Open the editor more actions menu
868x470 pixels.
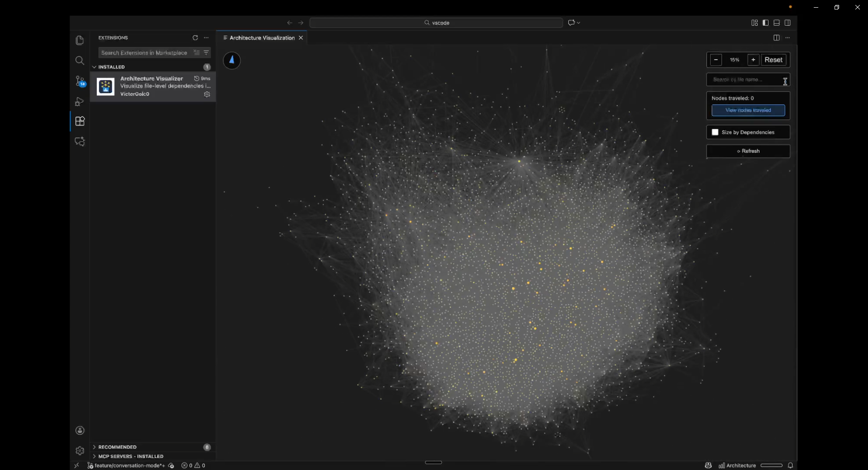788,38
